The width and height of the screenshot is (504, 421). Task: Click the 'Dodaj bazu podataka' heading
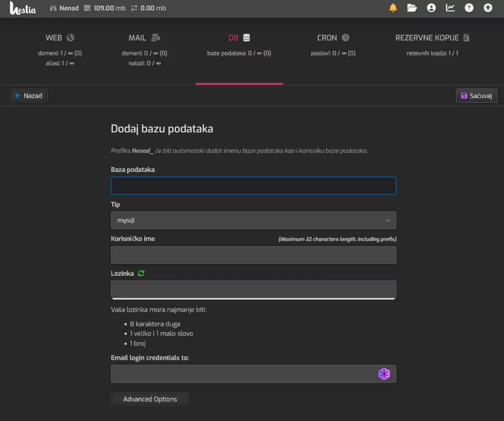162,129
